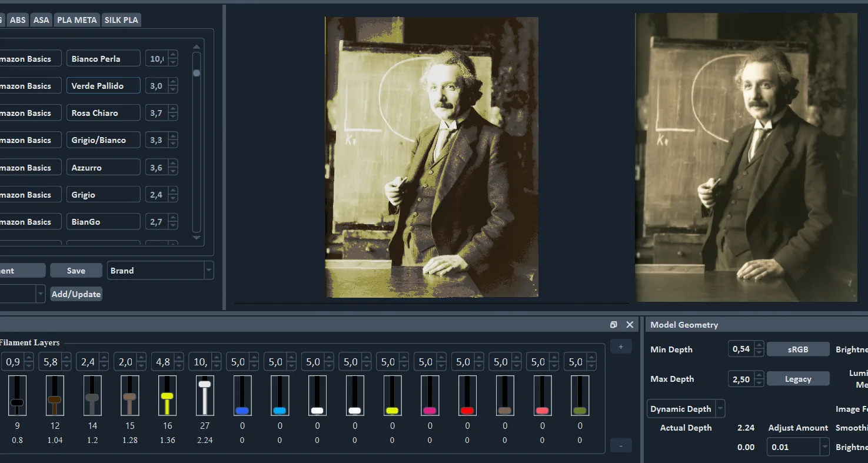Open the Brand dropdown
Image resolution: width=868 pixels, height=463 pixels.
[160, 271]
